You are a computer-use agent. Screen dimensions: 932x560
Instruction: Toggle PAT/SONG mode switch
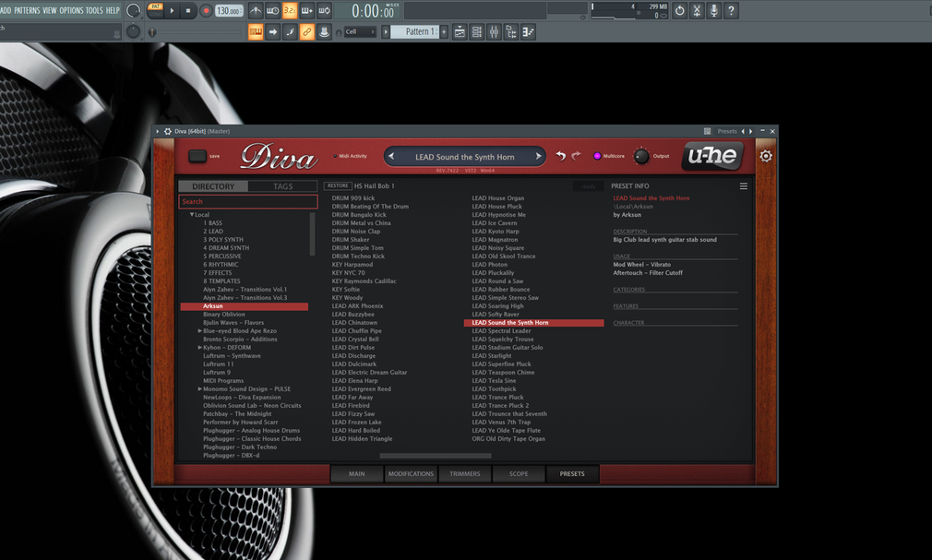tap(155, 10)
